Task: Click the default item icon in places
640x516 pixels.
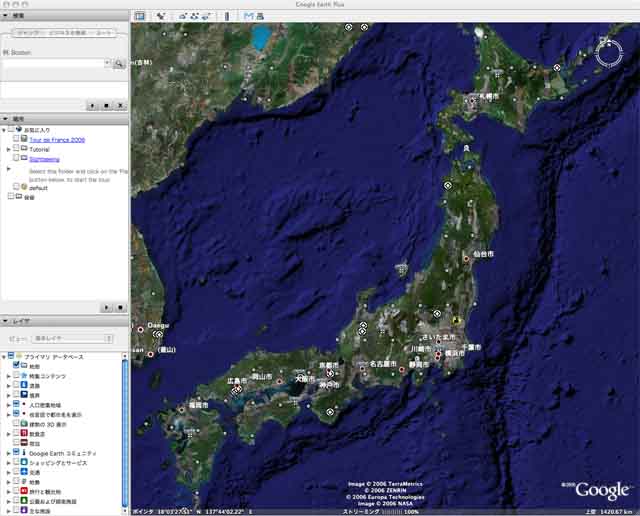Action: coord(24,187)
